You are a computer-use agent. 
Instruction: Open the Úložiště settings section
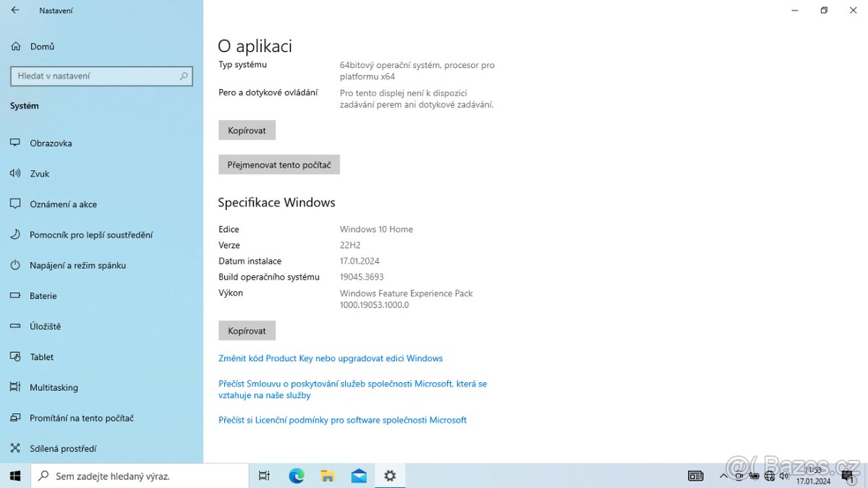45,327
